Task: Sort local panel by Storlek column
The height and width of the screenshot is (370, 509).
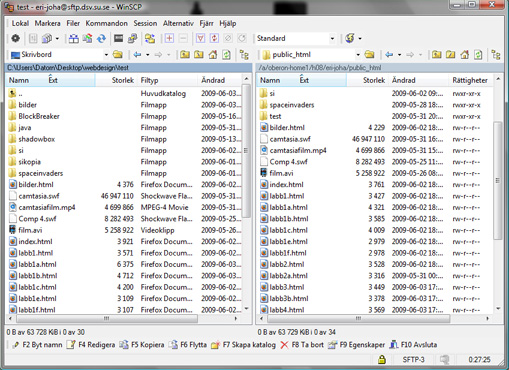Action: coord(116,80)
